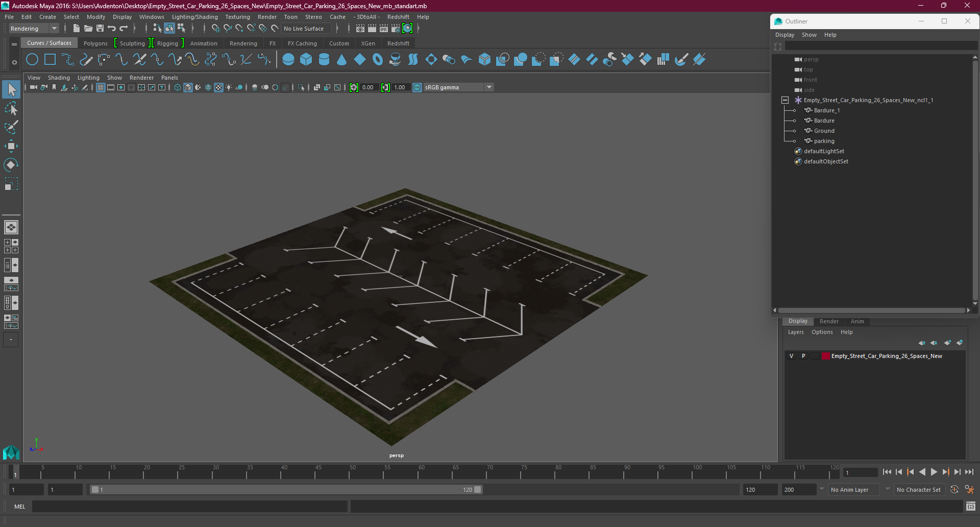Toggle viewport gamma control icon

[x=385, y=88]
